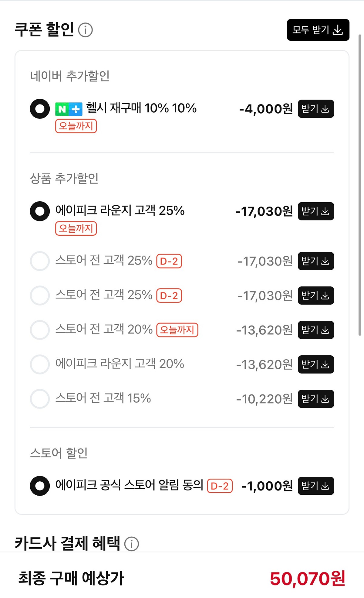Click the Naver Plus membership badge icon
364x598 pixels.
click(69, 109)
